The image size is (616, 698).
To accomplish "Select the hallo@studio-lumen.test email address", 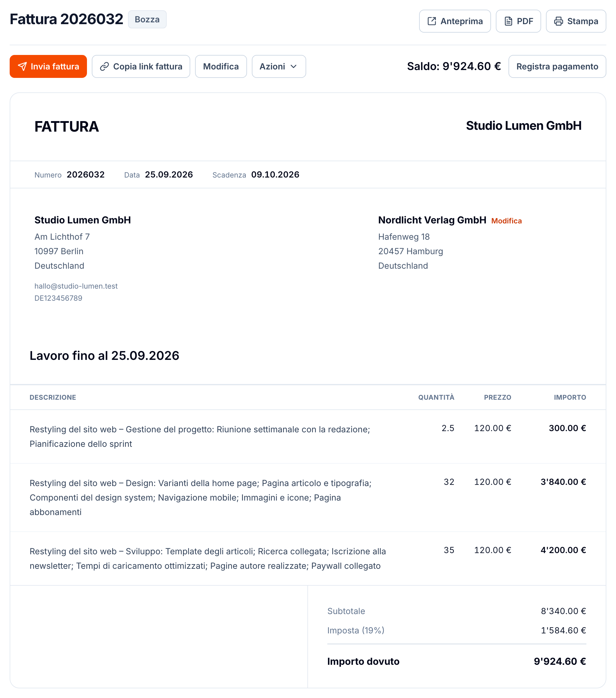I will point(76,286).
